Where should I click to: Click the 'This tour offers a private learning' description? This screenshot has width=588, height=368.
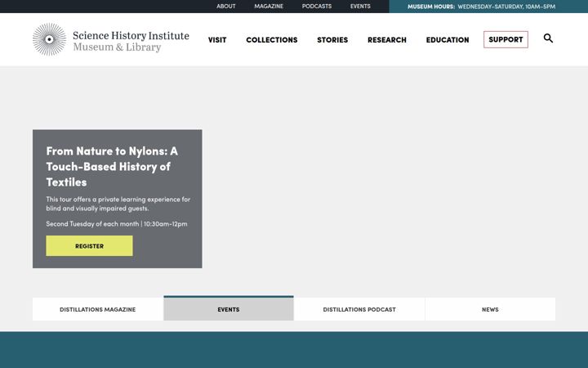[118, 204]
